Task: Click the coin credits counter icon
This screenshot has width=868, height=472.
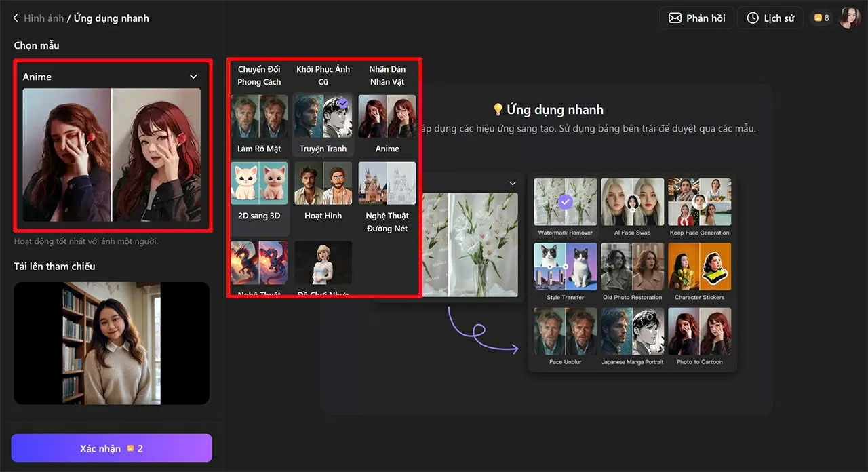Action: pos(818,18)
